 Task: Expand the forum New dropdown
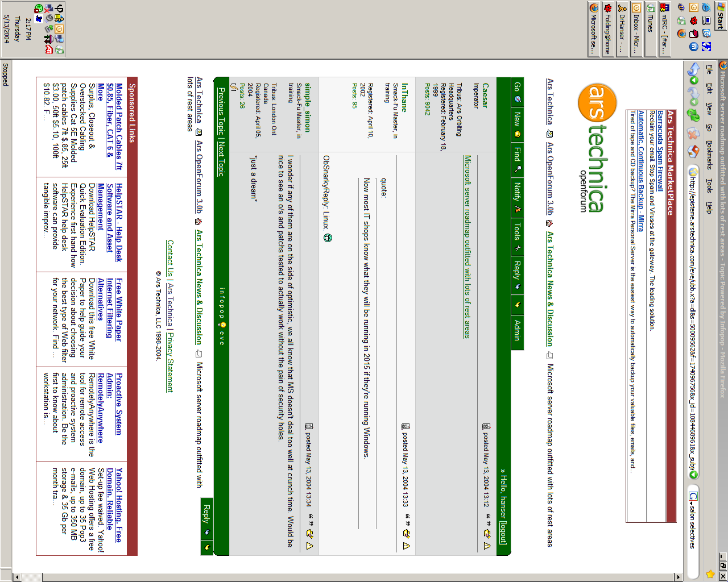pos(517,124)
